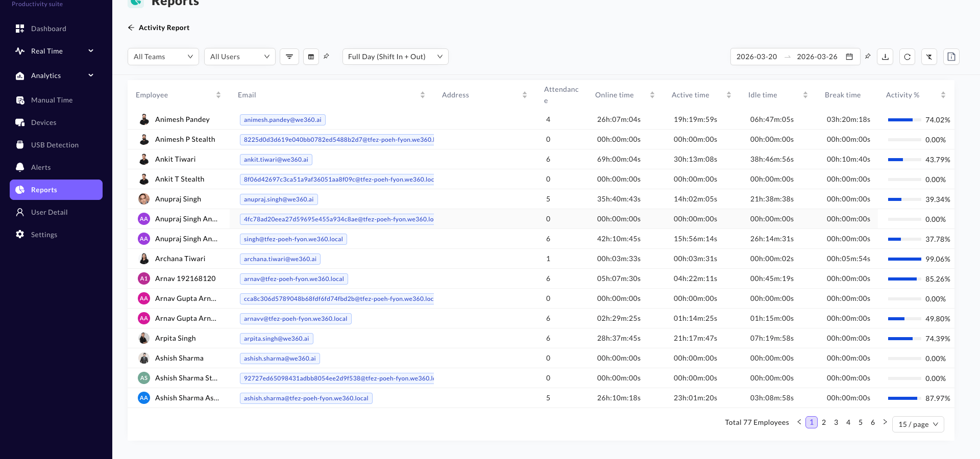Clear the applied filters

929,57
